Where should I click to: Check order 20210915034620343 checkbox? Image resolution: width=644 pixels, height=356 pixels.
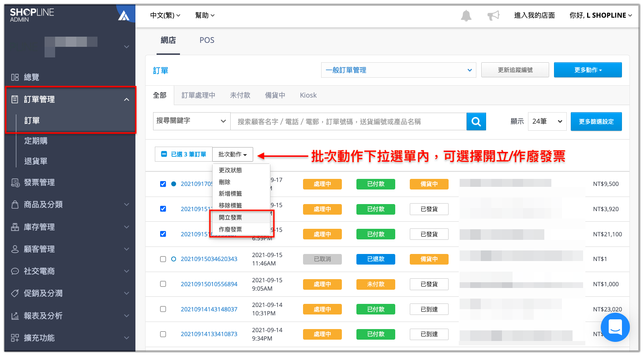click(163, 259)
